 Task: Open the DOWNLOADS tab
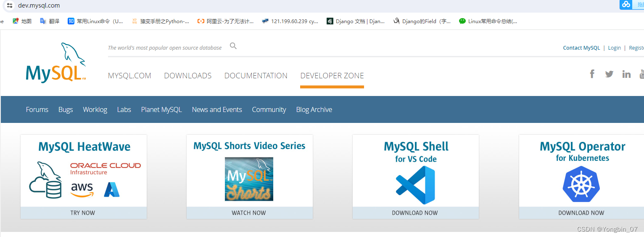(188, 76)
